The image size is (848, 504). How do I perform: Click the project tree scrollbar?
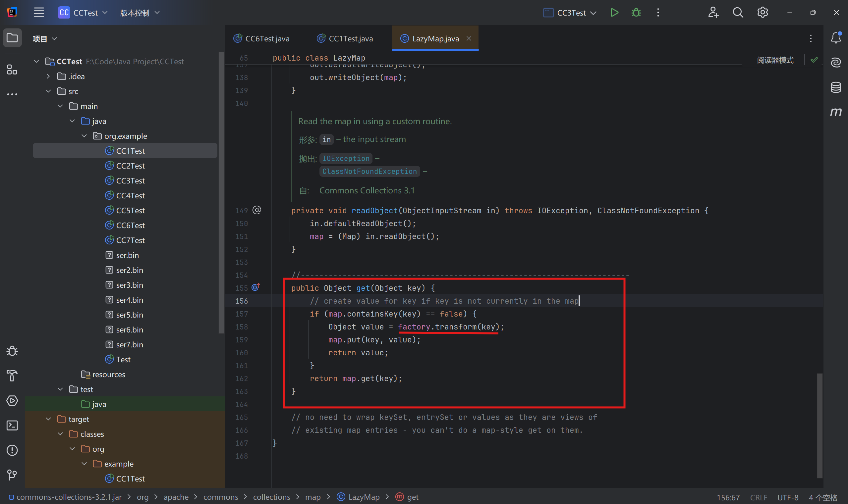click(x=221, y=193)
